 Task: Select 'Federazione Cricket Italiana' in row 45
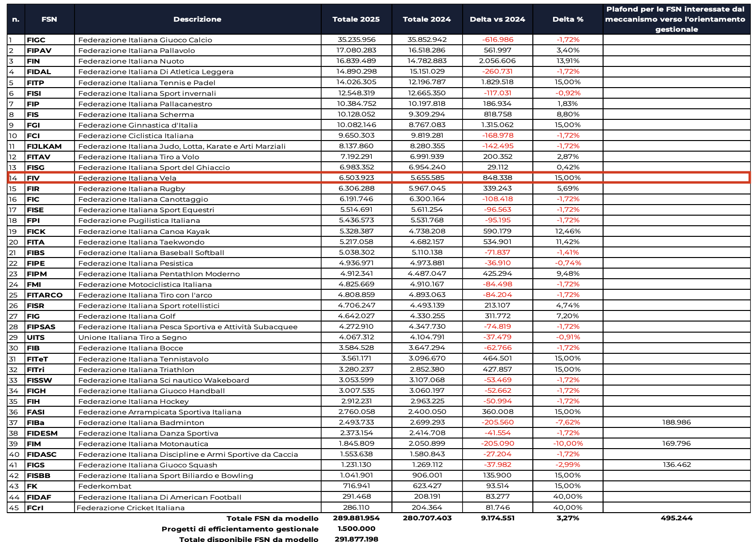tap(131, 508)
